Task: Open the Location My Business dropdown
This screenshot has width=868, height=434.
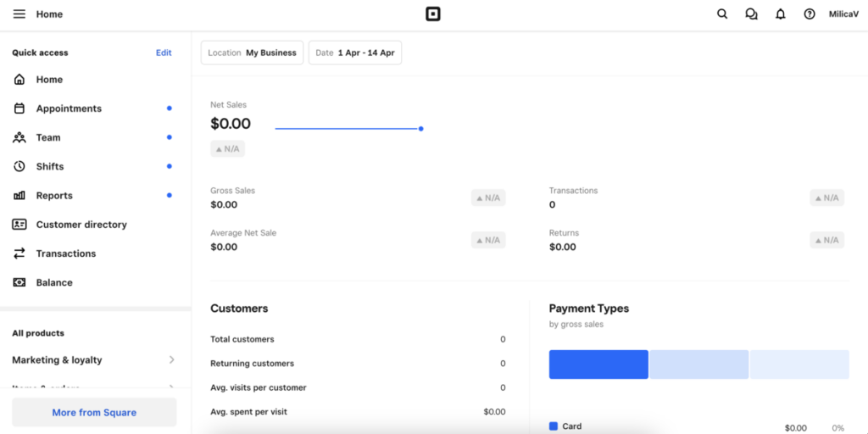Action: pyautogui.click(x=252, y=53)
